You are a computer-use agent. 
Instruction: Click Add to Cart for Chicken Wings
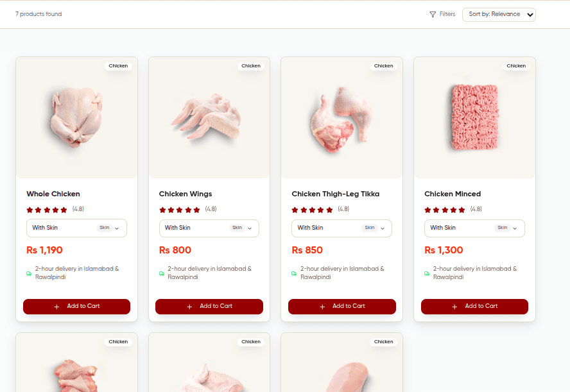(x=209, y=307)
